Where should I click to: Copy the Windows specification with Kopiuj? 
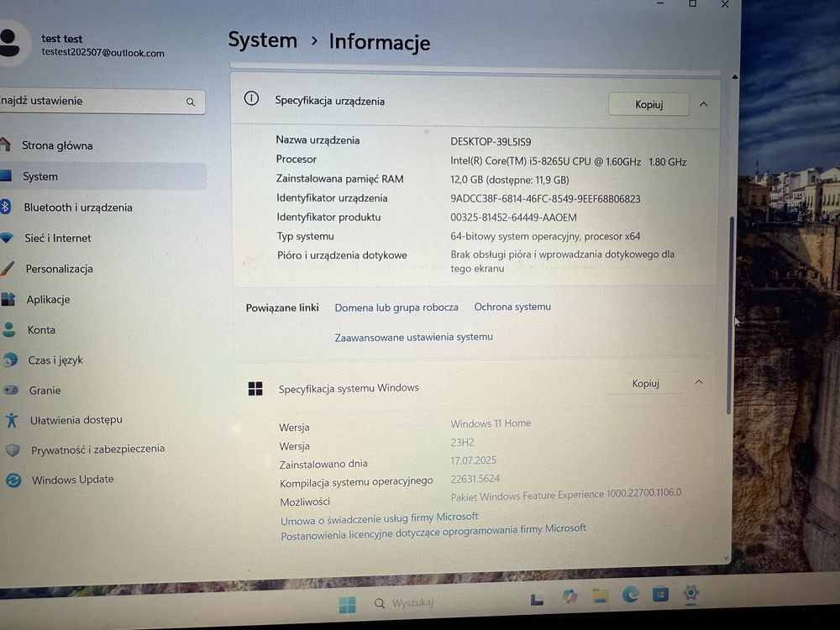[x=645, y=384]
